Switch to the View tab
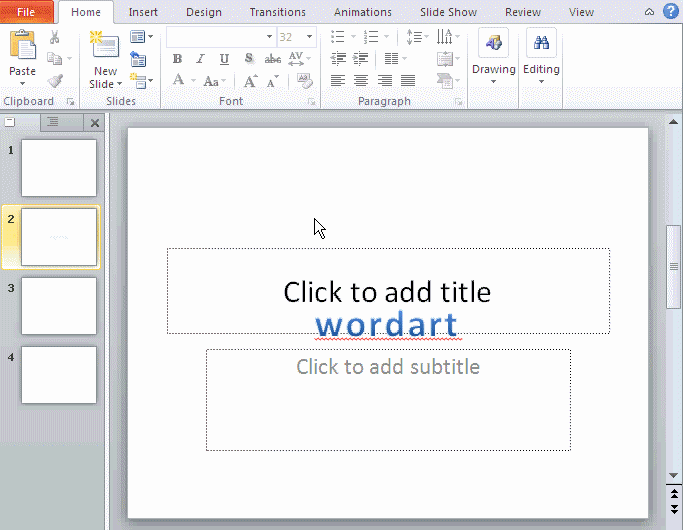 [x=581, y=12]
